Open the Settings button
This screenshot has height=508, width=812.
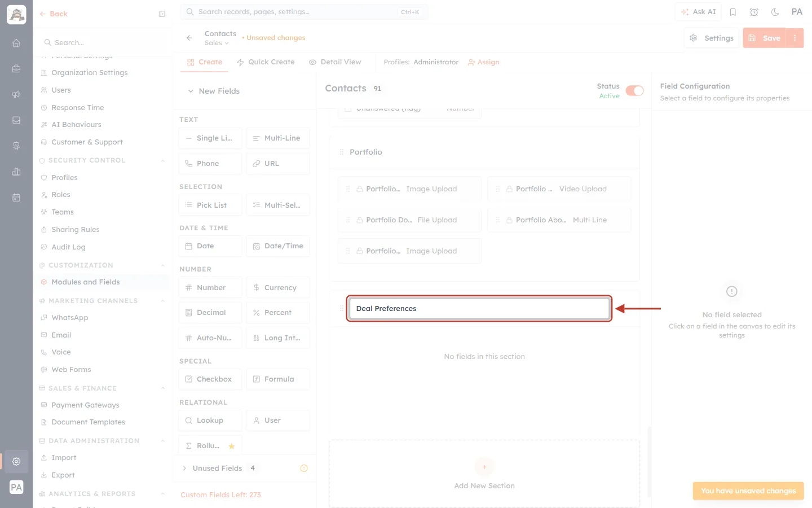click(x=712, y=38)
